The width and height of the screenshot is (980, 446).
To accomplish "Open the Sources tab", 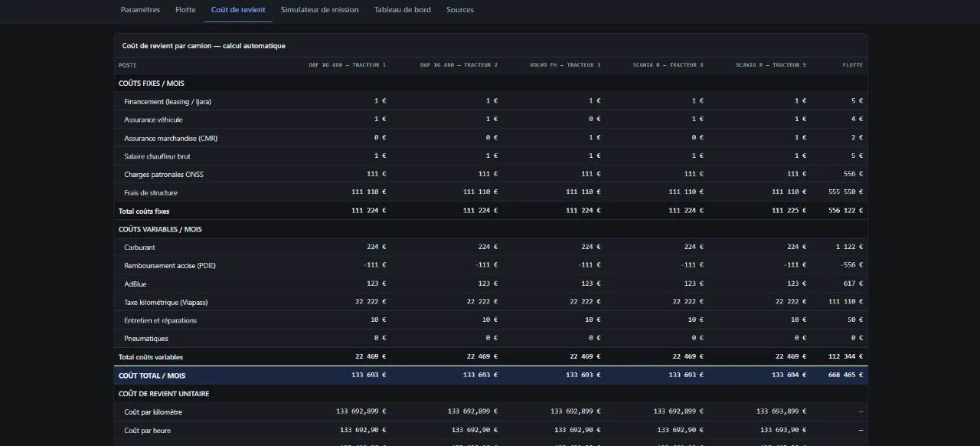I will point(460,10).
